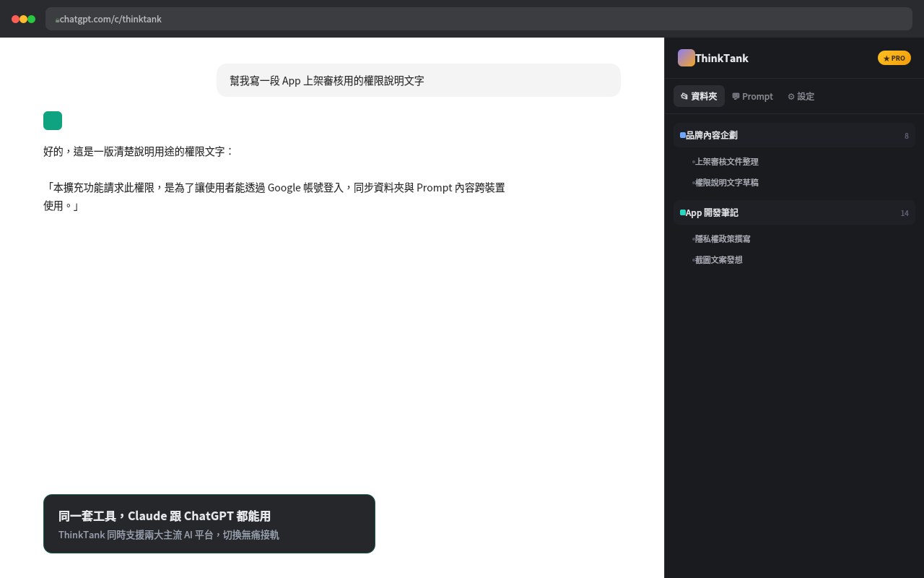Click the browser address bar

point(479,19)
